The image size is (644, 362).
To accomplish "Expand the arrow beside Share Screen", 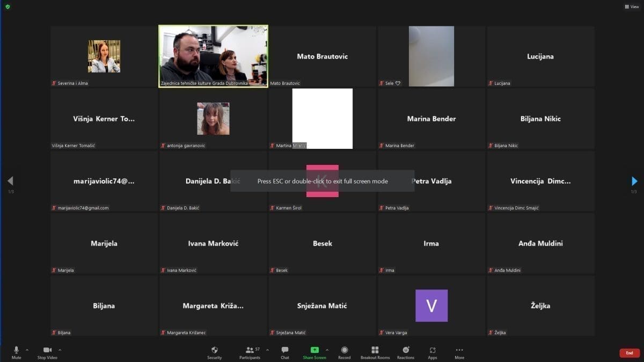I will pos(327,350).
